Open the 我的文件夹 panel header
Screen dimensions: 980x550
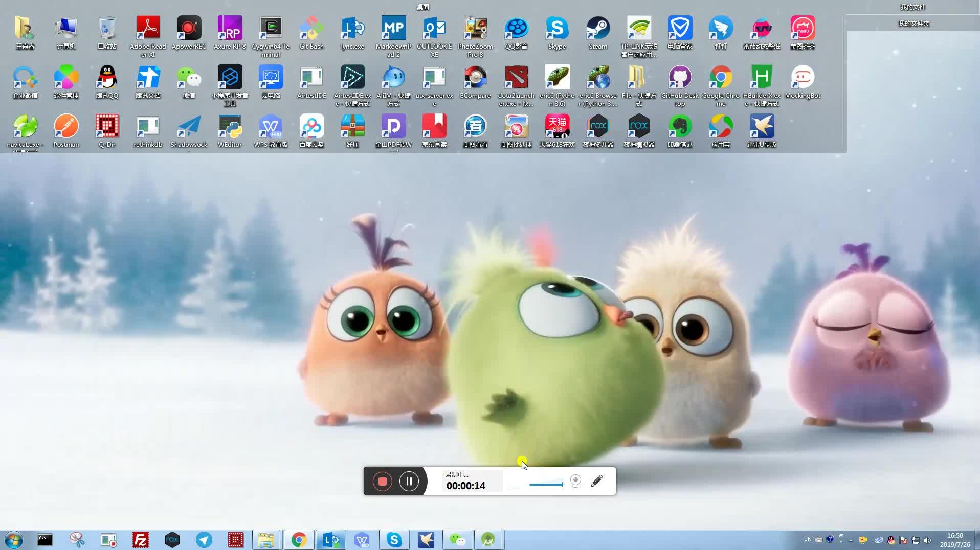[914, 23]
